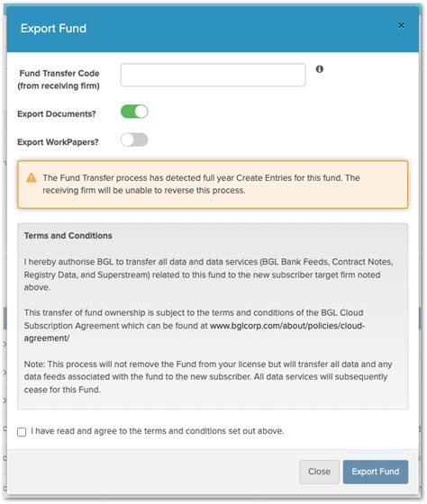Click the Note paragraph about license removal
Screen dimensions: 427x504
pyautogui.click(x=208, y=377)
